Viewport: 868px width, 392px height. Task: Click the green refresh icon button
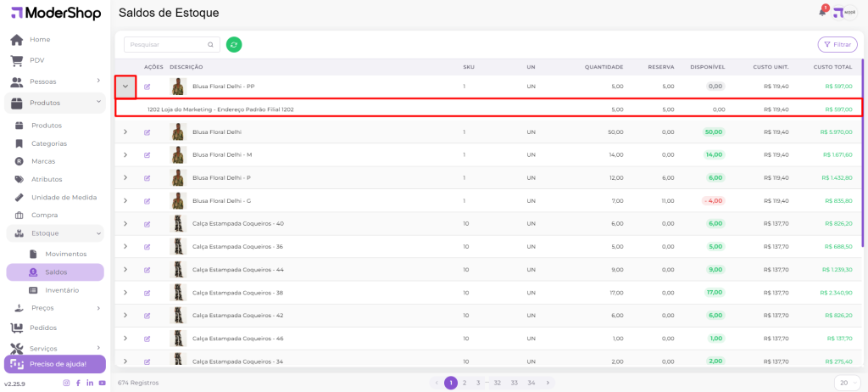[234, 44]
